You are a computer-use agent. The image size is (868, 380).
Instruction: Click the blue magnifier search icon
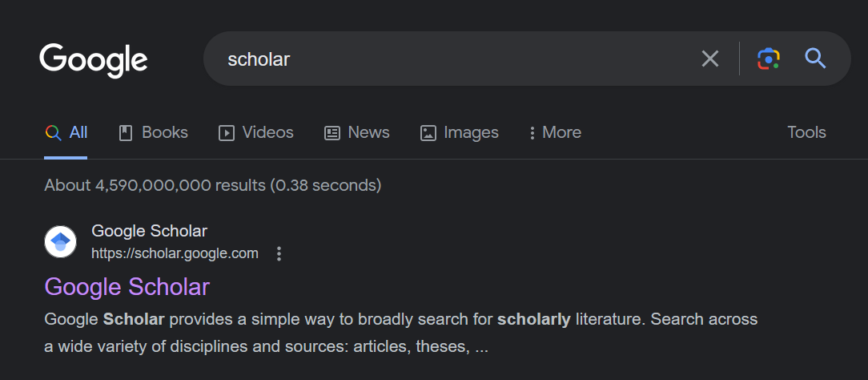click(815, 59)
